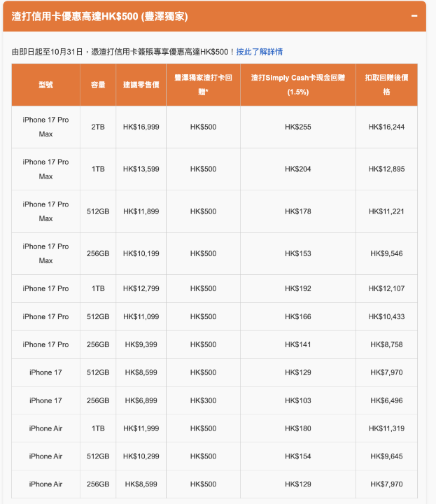
Task: Click the HK$11,899 retail price
Action: tap(141, 211)
